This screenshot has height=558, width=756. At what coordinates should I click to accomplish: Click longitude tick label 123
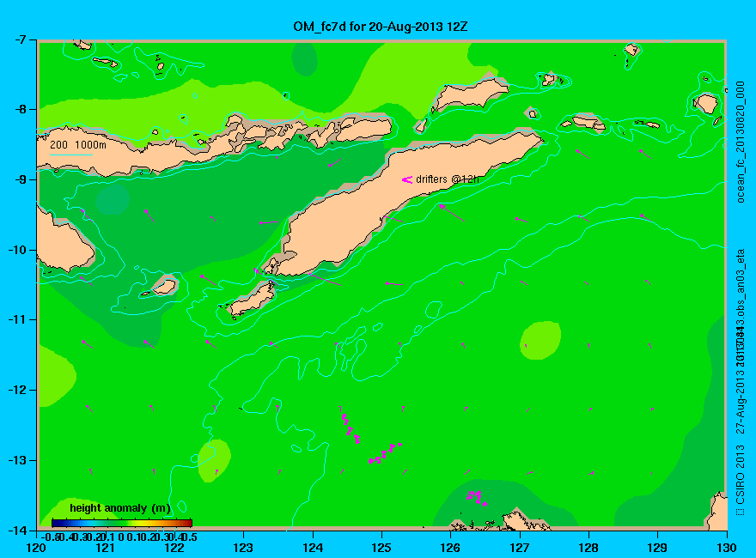(x=243, y=548)
